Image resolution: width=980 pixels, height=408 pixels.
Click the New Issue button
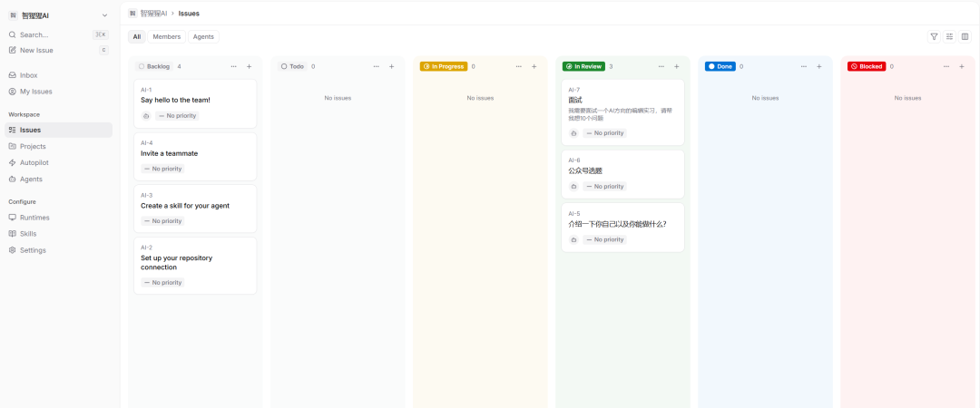pyautogui.click(x=36, y=50)
